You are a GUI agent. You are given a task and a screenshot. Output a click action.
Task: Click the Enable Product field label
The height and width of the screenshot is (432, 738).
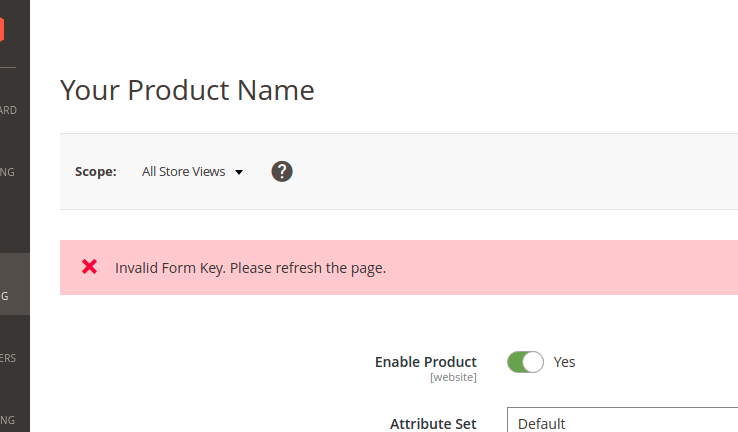pos(425,362)
